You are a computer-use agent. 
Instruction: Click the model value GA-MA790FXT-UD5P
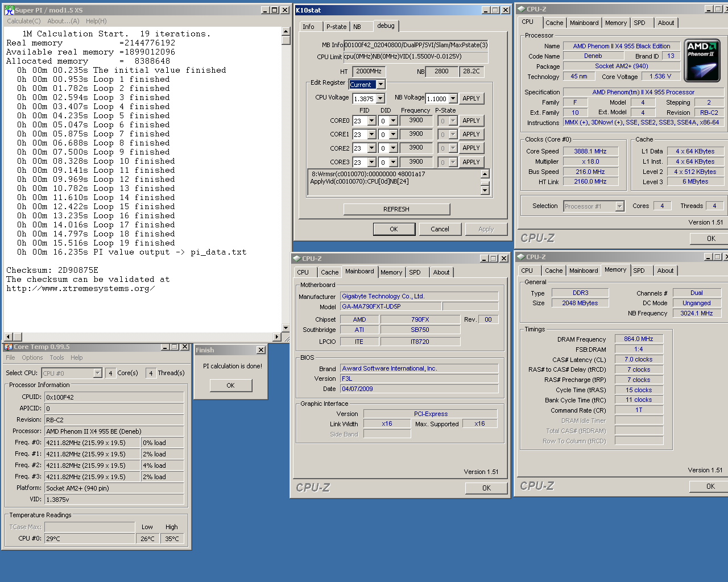(391, 306)
